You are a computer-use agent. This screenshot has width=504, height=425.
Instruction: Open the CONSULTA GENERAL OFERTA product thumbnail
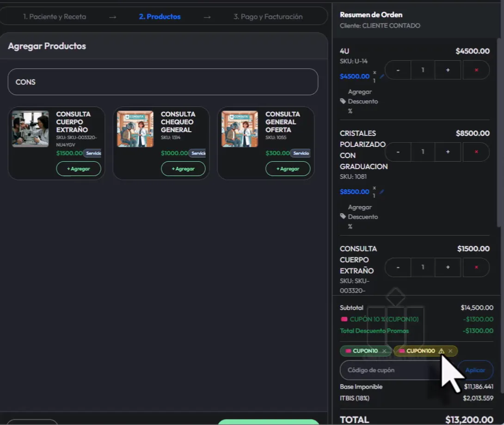click(x=240, y=129)
